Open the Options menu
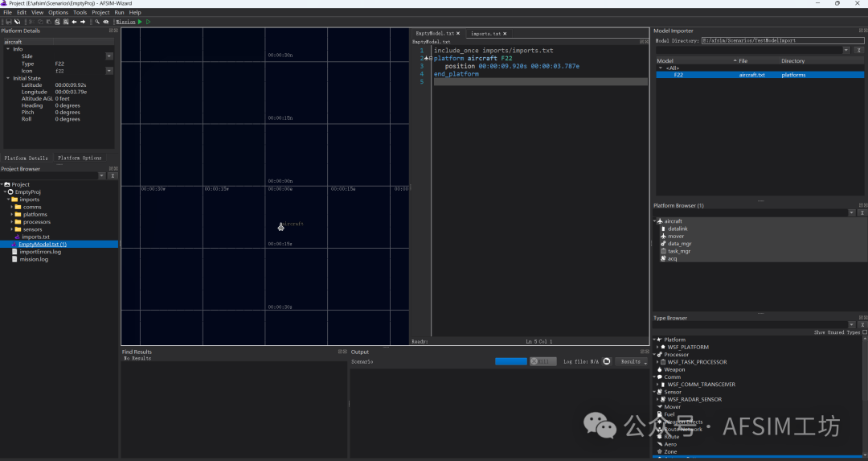This screenshot has width=868, height=461. pos(58,12)
